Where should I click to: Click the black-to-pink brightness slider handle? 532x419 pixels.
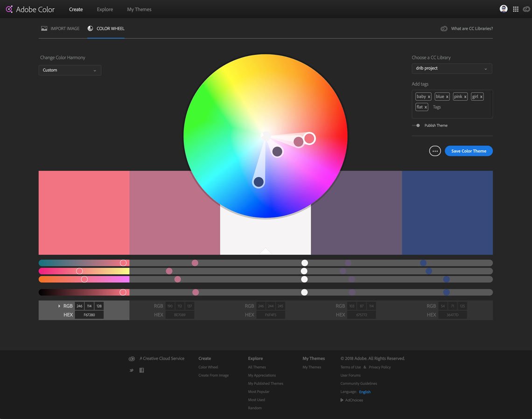click(123, 293)
